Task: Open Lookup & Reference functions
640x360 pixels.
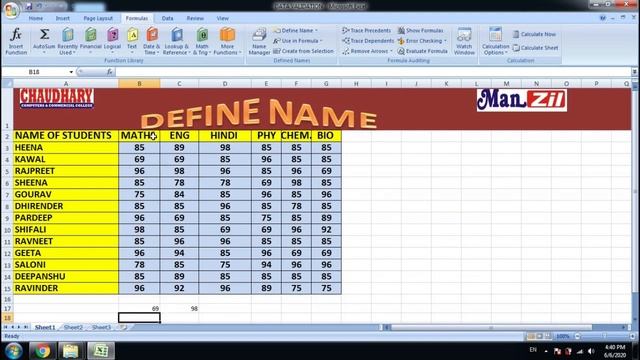Action: [176, 41]
